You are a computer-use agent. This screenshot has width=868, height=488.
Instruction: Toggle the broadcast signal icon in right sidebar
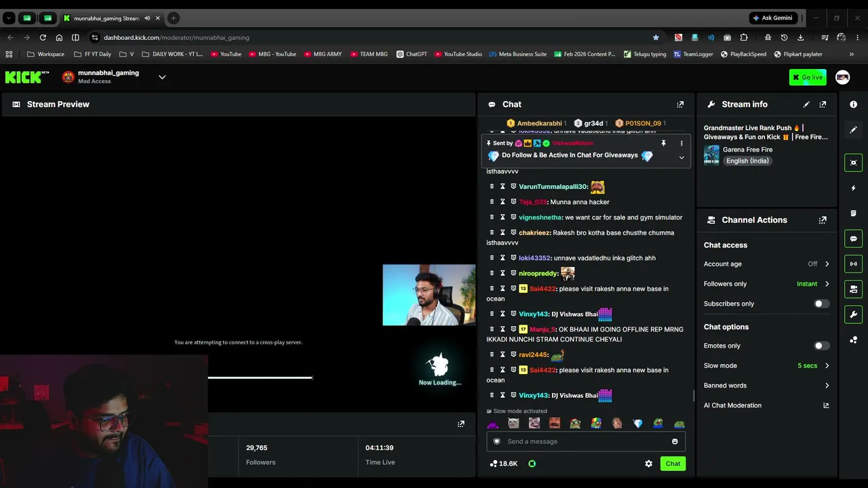point(853,264)
